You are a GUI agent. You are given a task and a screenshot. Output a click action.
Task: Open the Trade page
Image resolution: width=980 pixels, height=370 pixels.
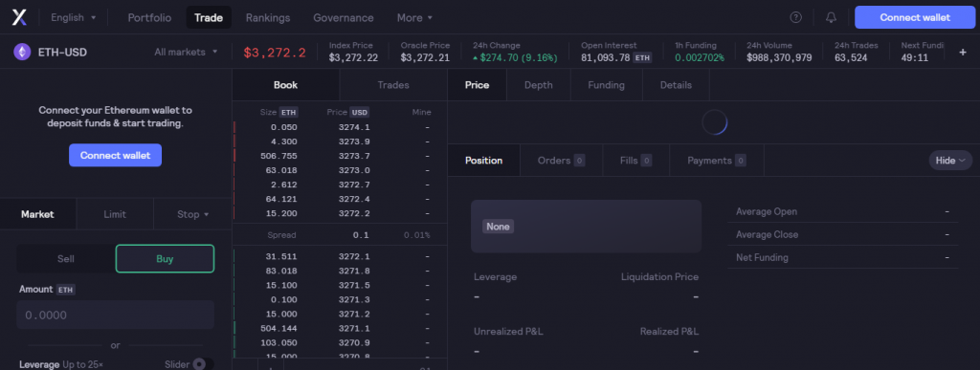[209, 18]
